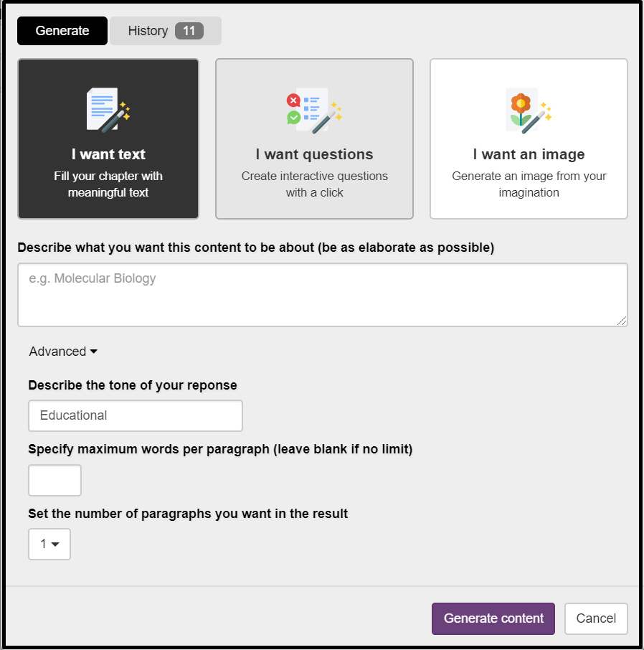
Task: Open the number of paragraphs dropdown
Action: tap(49, 544)
